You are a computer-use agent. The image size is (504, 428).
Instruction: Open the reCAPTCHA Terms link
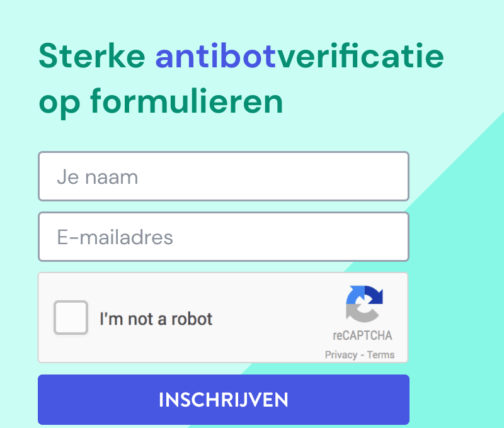(380, 354)
